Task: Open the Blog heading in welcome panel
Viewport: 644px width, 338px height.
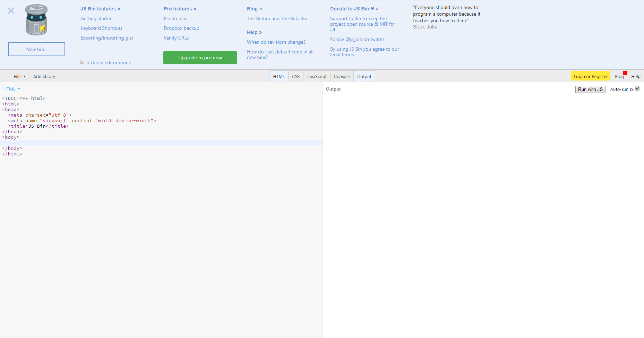Action: tap(255, 9)
